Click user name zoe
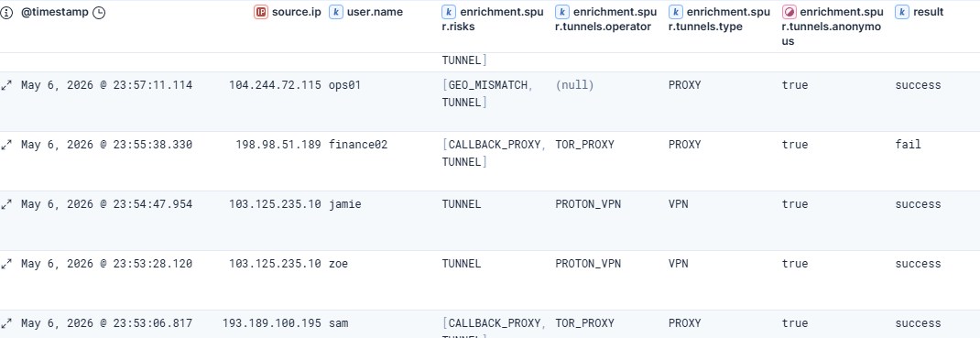 (338, 264)
